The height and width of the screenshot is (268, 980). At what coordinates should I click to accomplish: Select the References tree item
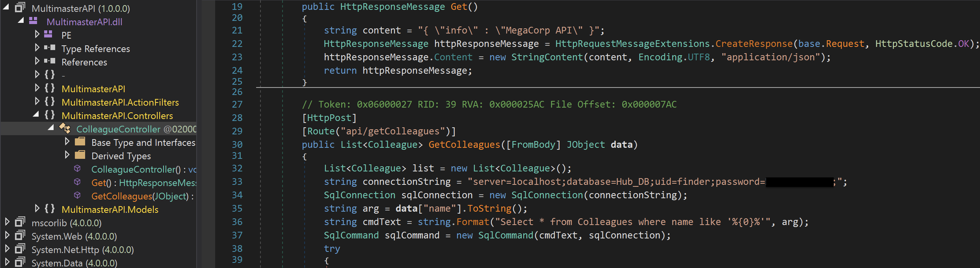84,62
